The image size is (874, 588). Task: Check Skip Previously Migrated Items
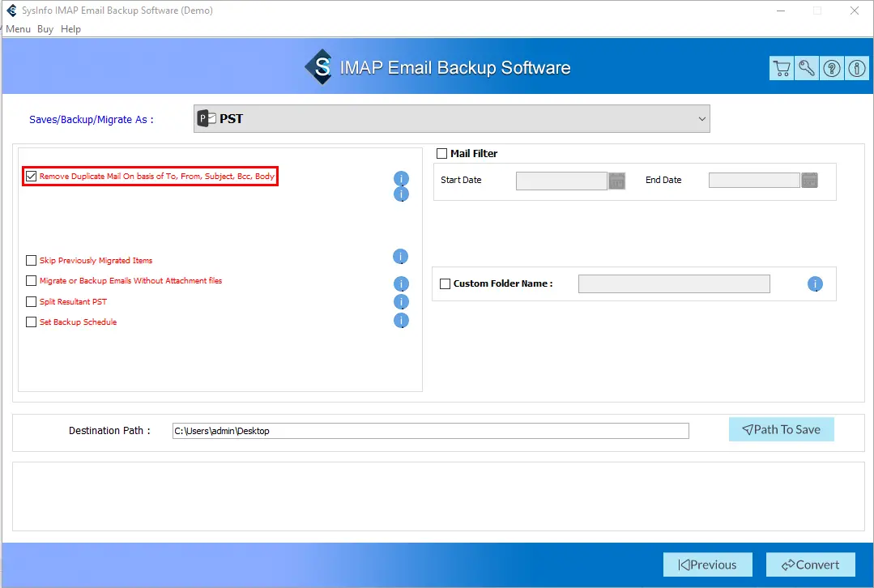[x=32, y=261]
